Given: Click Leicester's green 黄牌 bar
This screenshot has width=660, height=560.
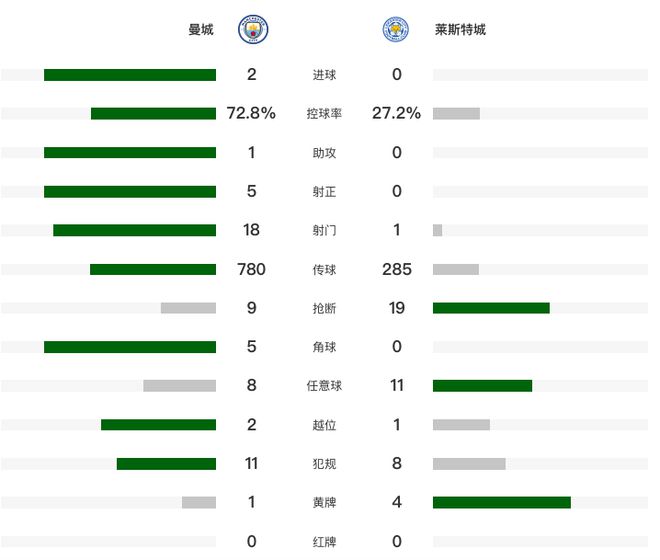Looking at the screenshot, I should click(x=501, y=502).
